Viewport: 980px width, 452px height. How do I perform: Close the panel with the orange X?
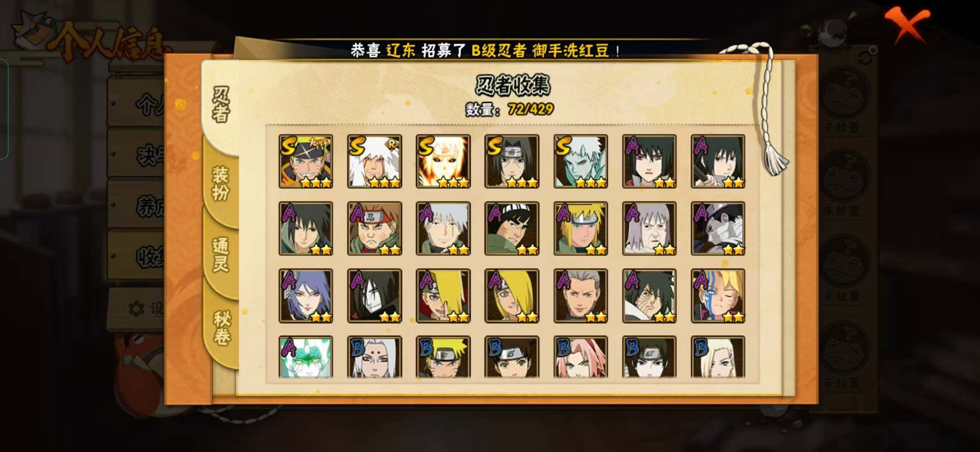pyautogui.click(x=907, y=24)
